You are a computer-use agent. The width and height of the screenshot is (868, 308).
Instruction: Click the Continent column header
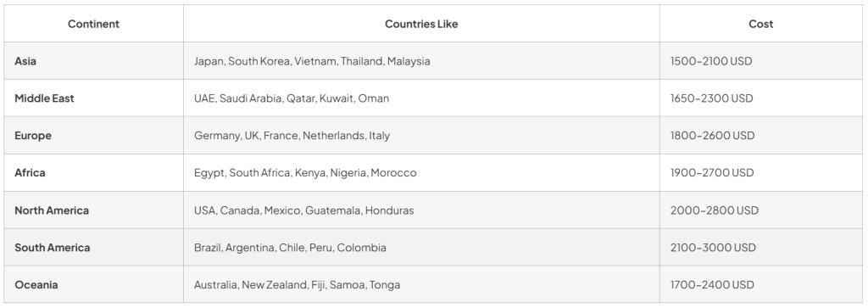[x=93, y=24]
